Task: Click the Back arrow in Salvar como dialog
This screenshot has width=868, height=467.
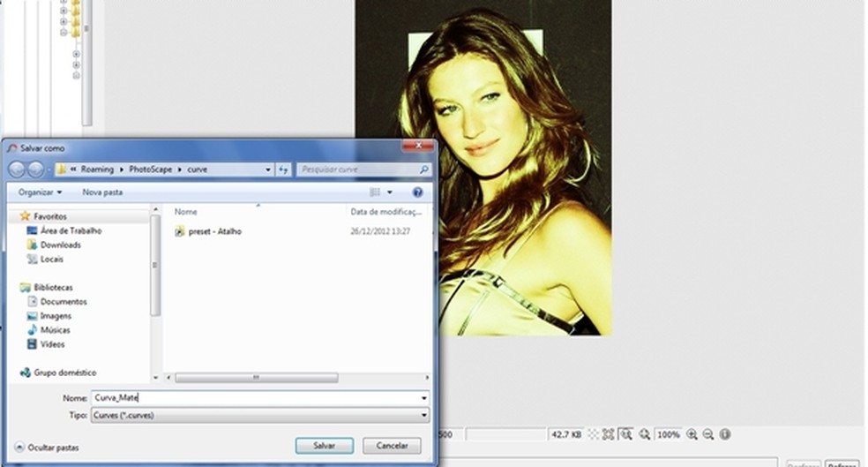Action: pyautogui.click(x=17, y=169)
